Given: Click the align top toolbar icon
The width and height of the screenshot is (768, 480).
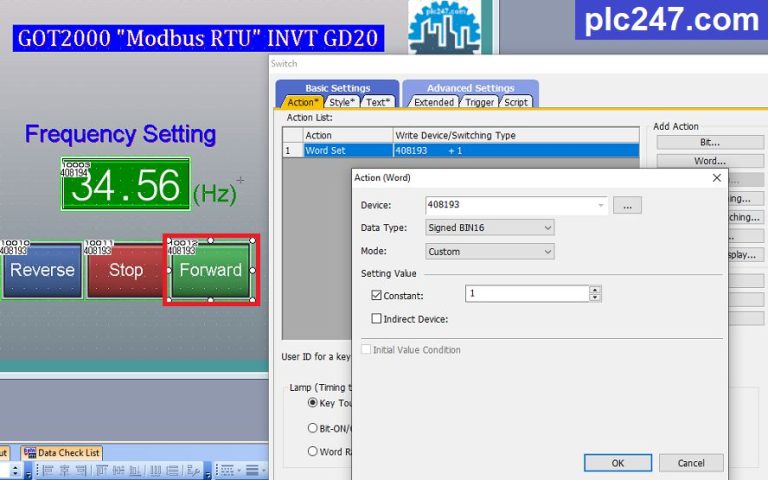Looking at the screenshot, I should click(101, 470).
